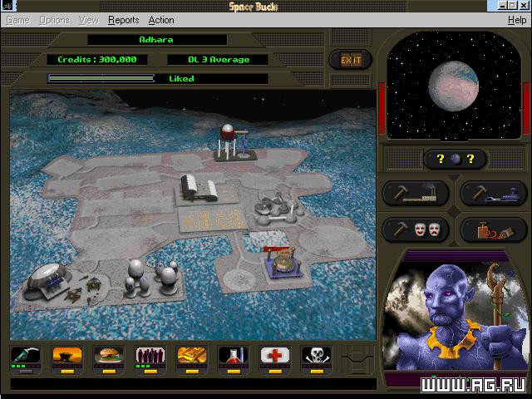Open the window system menu icon

coord(7,6)
